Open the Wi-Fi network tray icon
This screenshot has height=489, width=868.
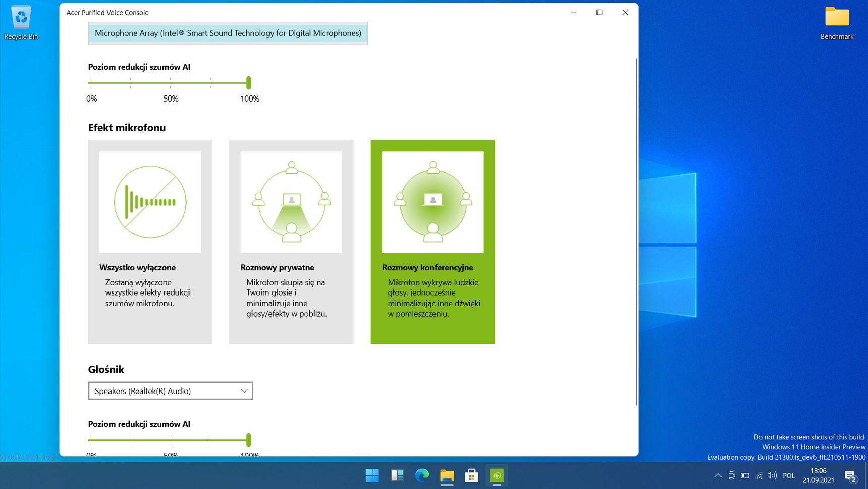(759, 475)
